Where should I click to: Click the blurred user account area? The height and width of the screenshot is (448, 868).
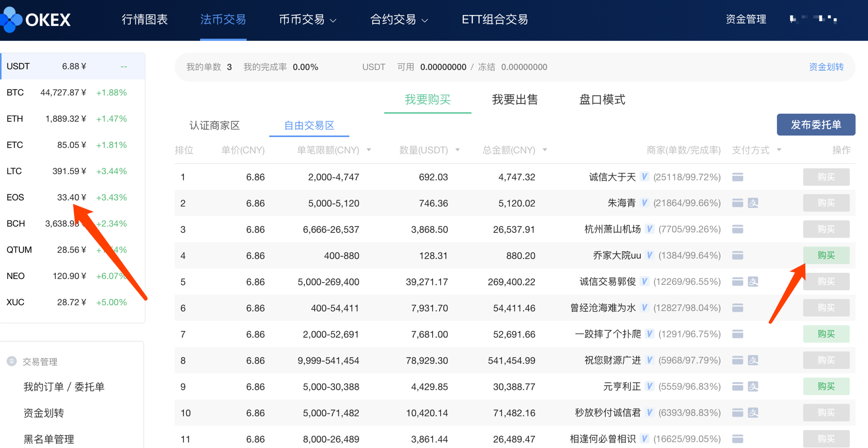coord(814,19)
